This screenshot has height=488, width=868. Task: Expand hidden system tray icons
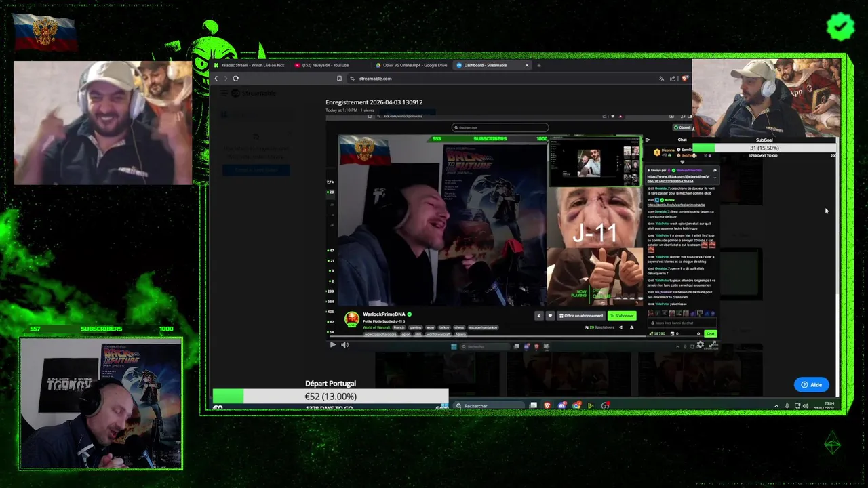(776, 405)
